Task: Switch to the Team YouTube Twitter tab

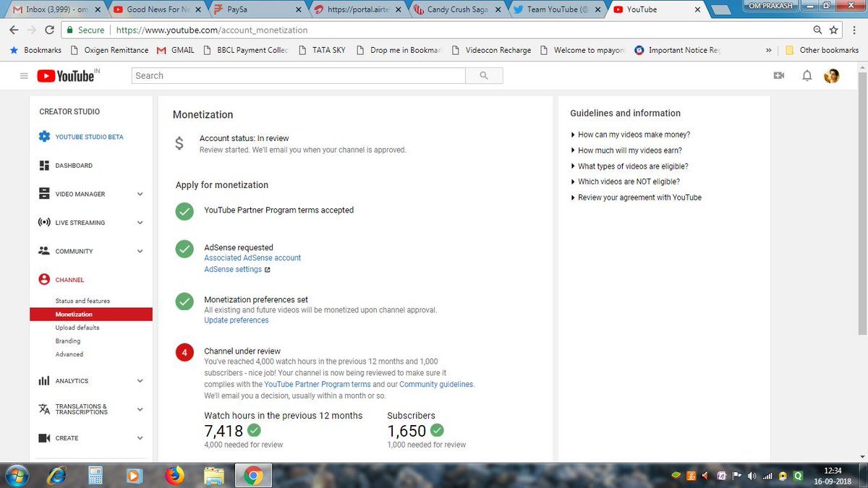Action: click(556, 9)
